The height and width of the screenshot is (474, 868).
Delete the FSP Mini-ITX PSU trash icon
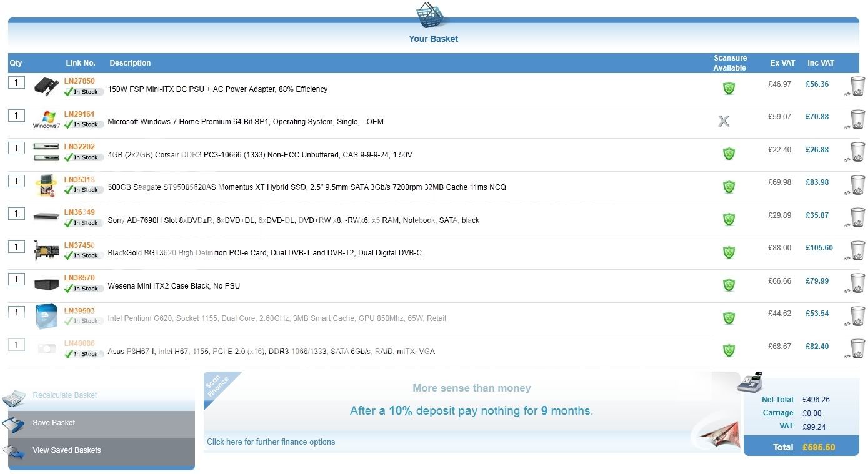point(857,86)
